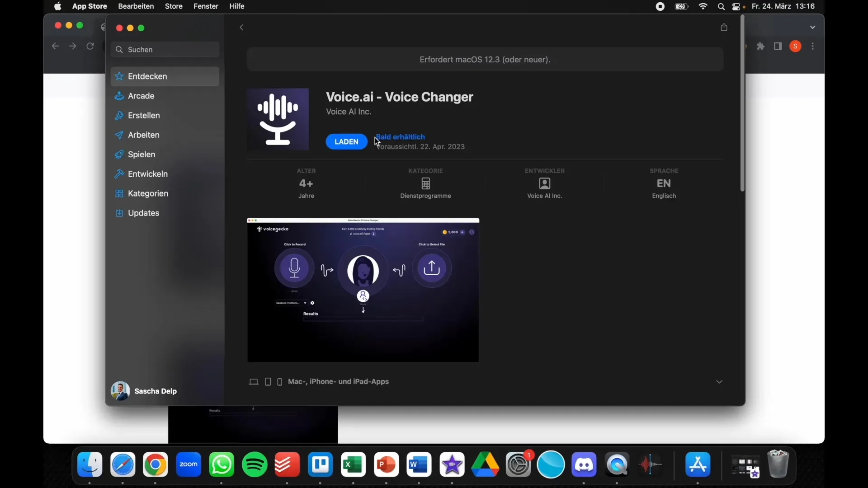Open the App Store menu
The image size is (868, 488).
pos(90,7)
